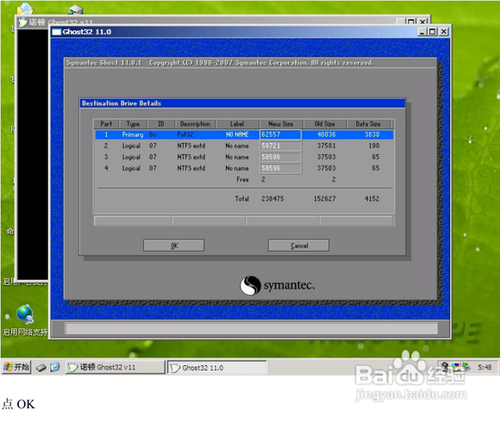Minimize the Ghost32 11.0 window
500x423 pixels.
422,32
